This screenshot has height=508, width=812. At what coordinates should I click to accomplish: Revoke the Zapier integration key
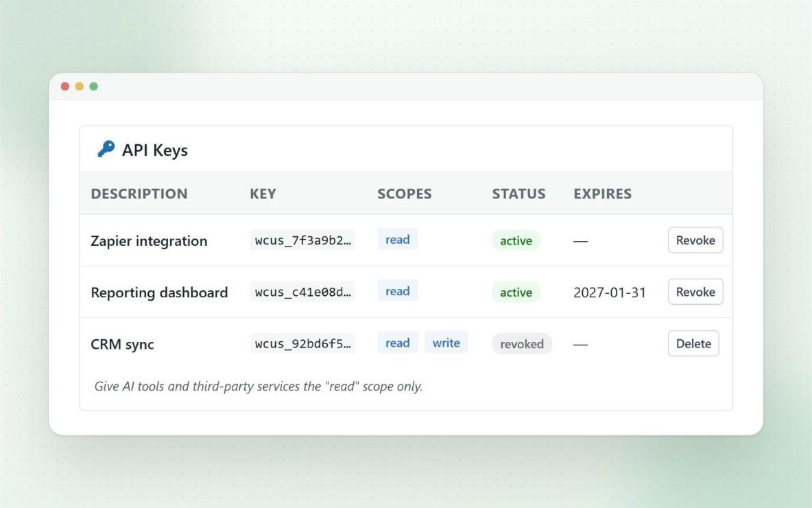tap(695, 240)
